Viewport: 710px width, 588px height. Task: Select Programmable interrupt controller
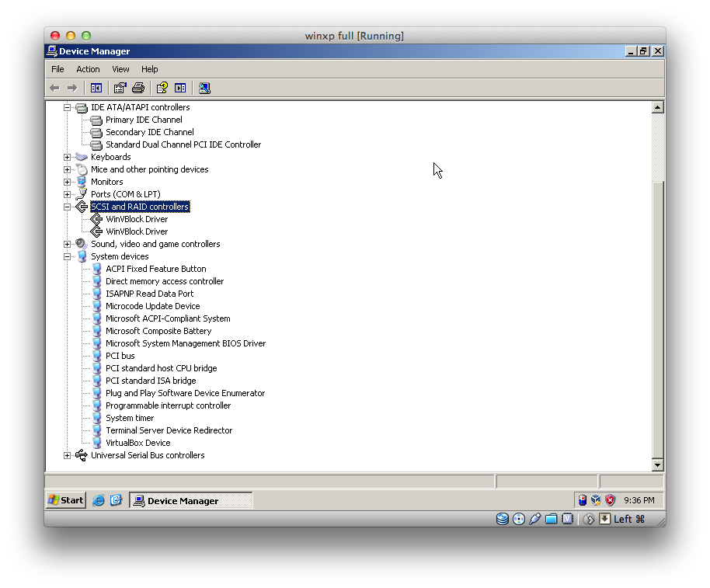(168, 406)
